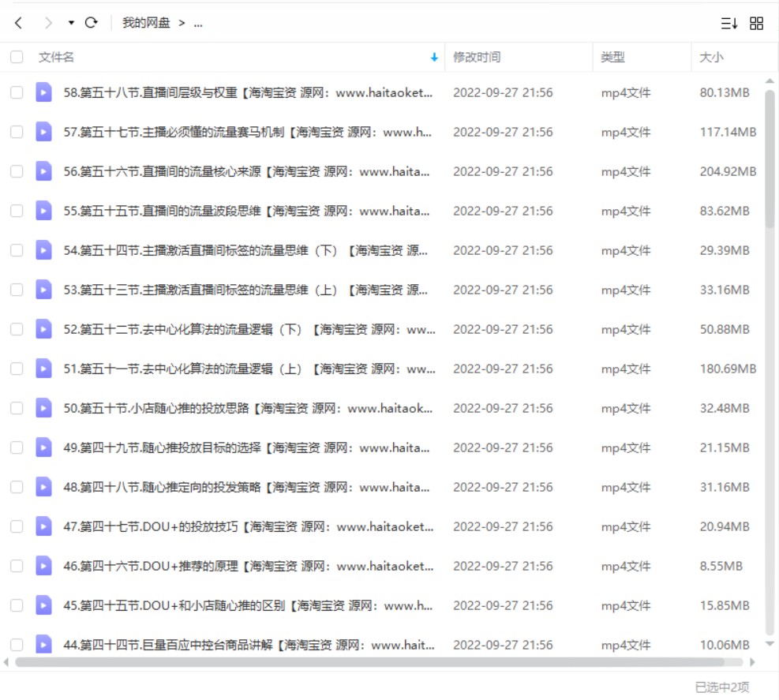Sort by 类型 column header
This screenshot has width=779, height=700.
pyautogui.click(x=612, y=57)
